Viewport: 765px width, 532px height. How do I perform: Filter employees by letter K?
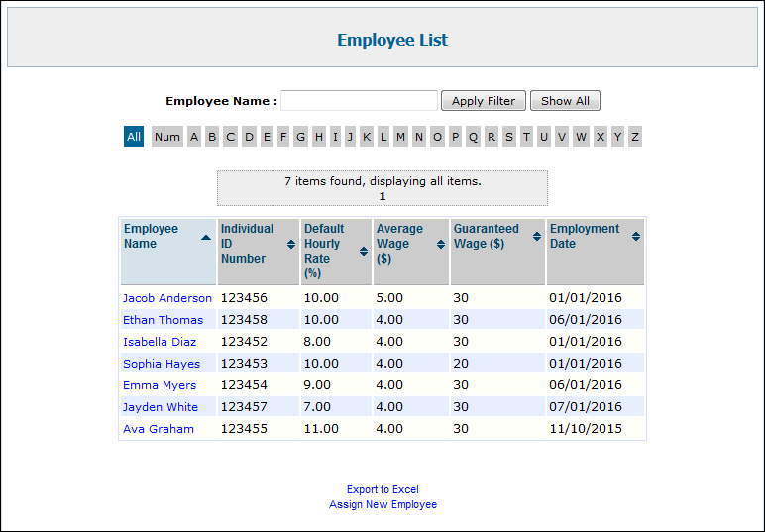pyautogui.click(x=367, y=137)
